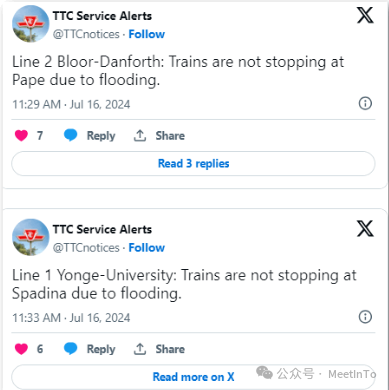The image size is (389, 390).
Task: Open info icon on the Pape tweet
Action: pyautogui.click(x=365, y=103)
